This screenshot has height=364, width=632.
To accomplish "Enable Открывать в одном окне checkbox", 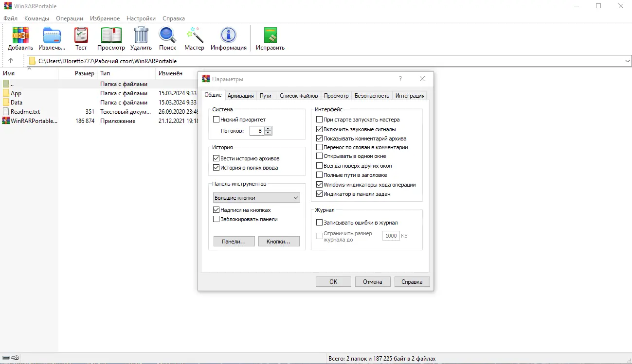I will click(x=319, y=156).
